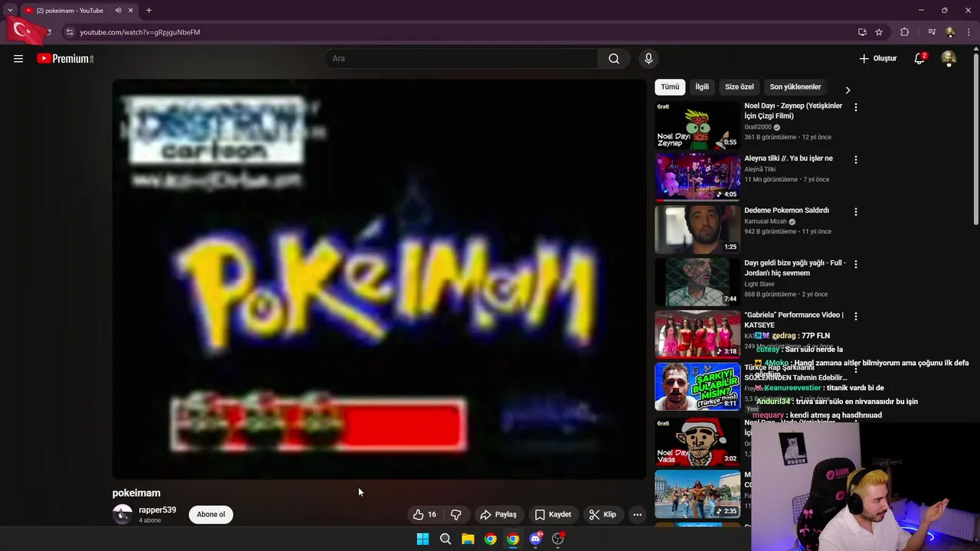The image size is (980, 551).
Task: Click the Klip clip button
Action: (603, 514)
